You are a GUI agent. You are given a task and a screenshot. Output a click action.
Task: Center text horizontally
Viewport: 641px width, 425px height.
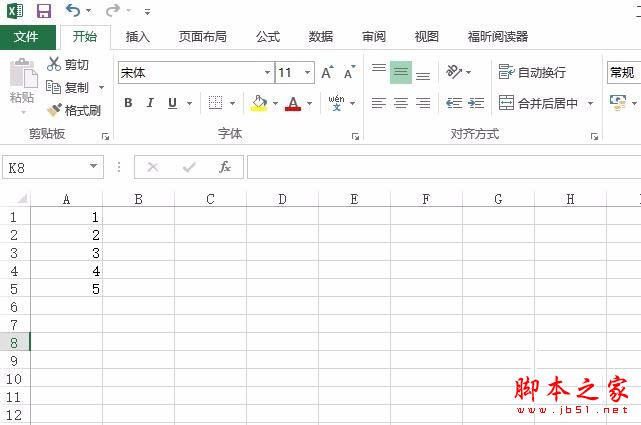(401, 103)
